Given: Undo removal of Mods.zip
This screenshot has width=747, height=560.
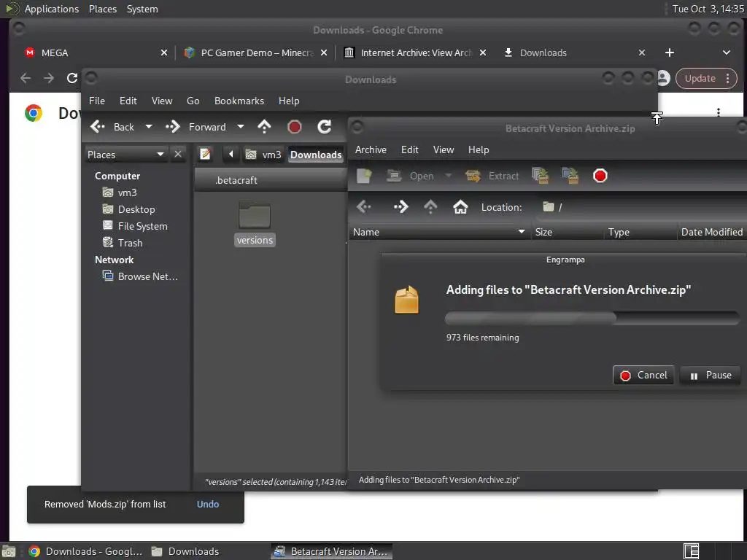Looking at the screenshot, I should (x=208, y=504).
